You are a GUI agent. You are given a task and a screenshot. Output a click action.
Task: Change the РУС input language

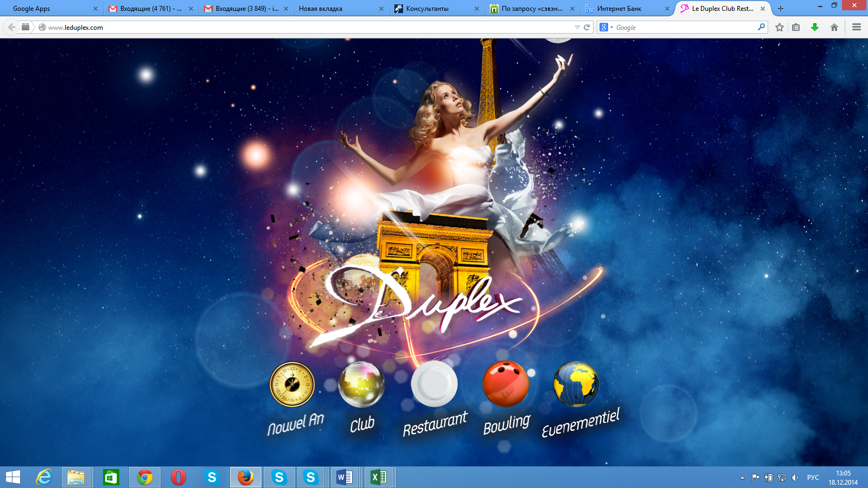click(x=813, y=478)
